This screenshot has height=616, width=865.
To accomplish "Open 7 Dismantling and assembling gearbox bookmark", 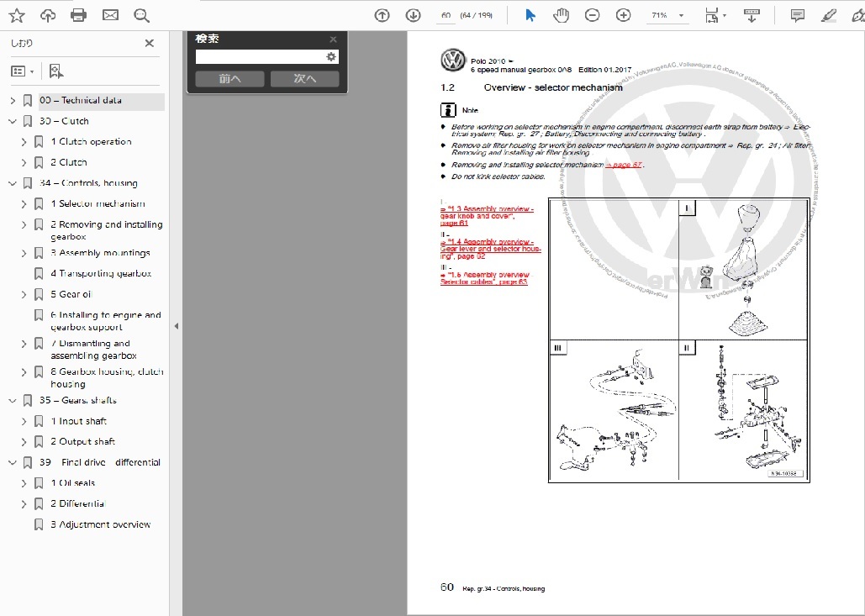I will coord(94,350).
